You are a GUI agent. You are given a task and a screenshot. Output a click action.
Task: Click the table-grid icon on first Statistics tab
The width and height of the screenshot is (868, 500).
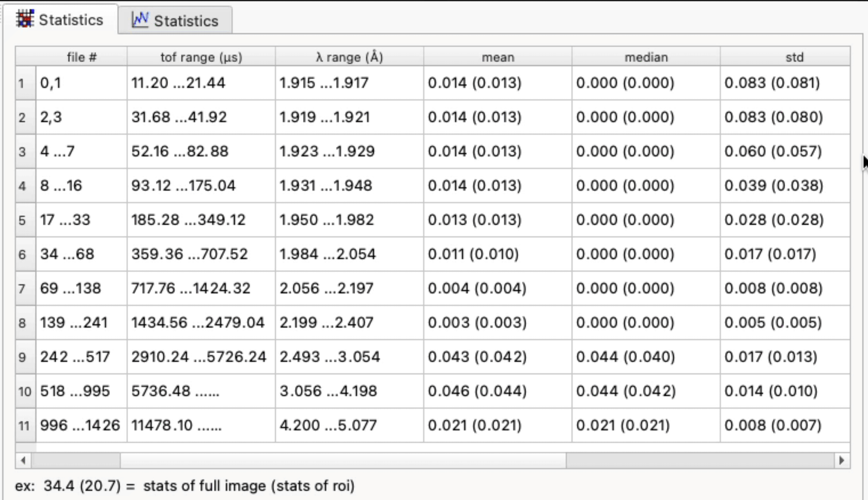coord(25,19)
